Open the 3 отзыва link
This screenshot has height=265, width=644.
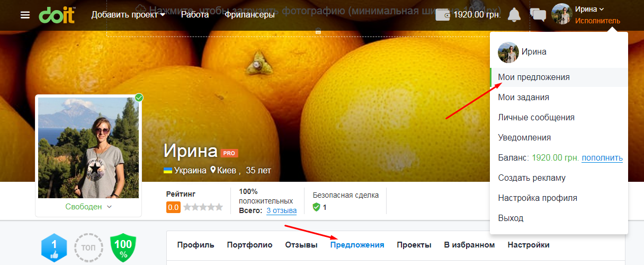click(281, 211)
